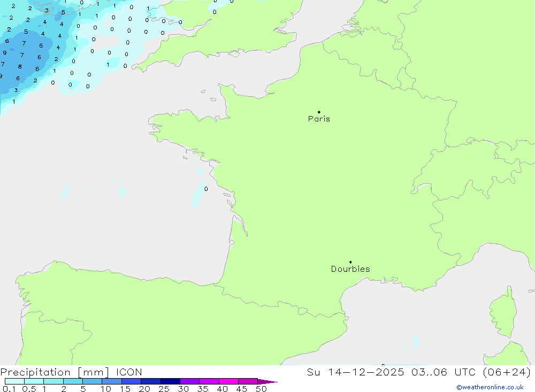Pick the 0.5–1 mm legend swatch

(34, 381)
